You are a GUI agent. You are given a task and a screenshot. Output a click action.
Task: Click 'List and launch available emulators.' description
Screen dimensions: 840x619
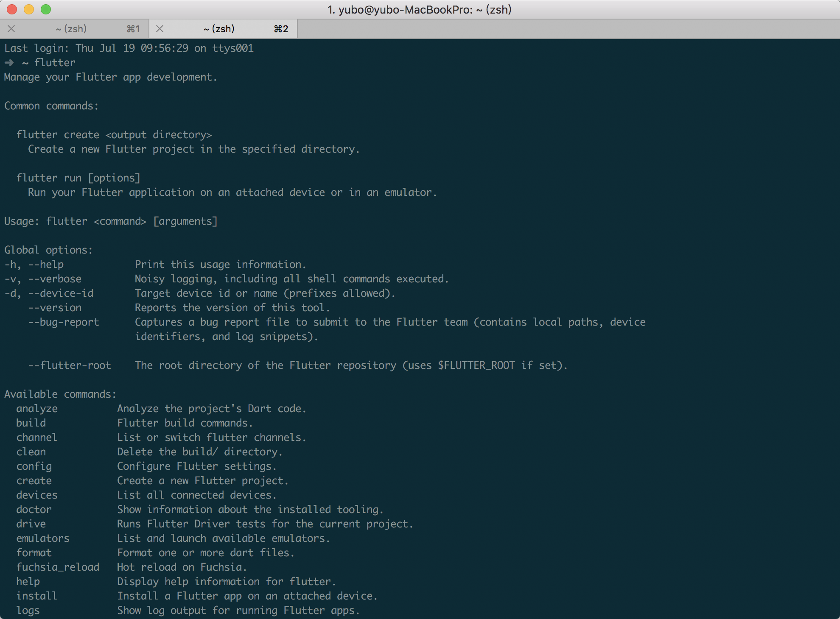pos(224,538)
